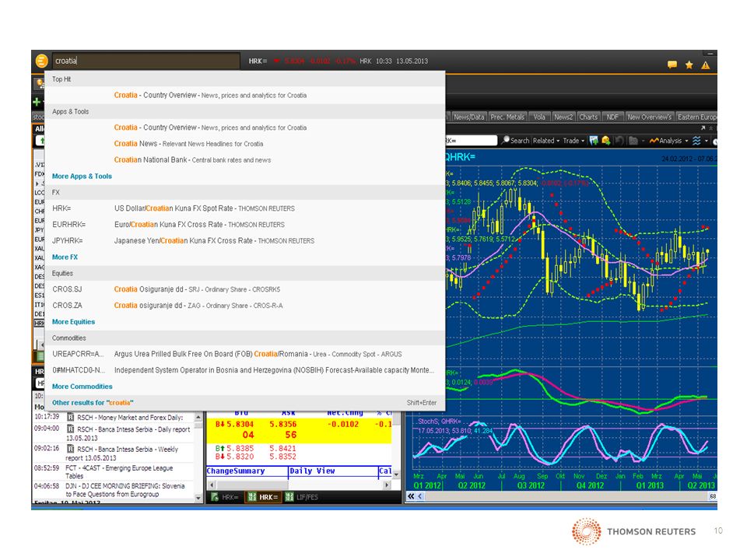The height and width of the screenshot is (560, 747).
Task: Click More Commodities link
Action: tap(82, 387)
